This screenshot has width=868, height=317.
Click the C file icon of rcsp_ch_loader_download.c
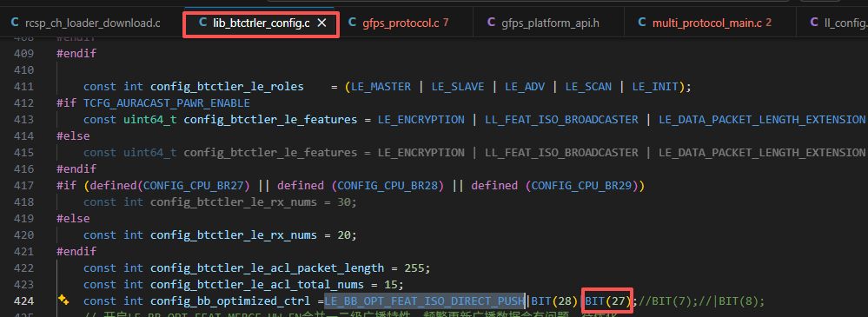coord(15,23)
